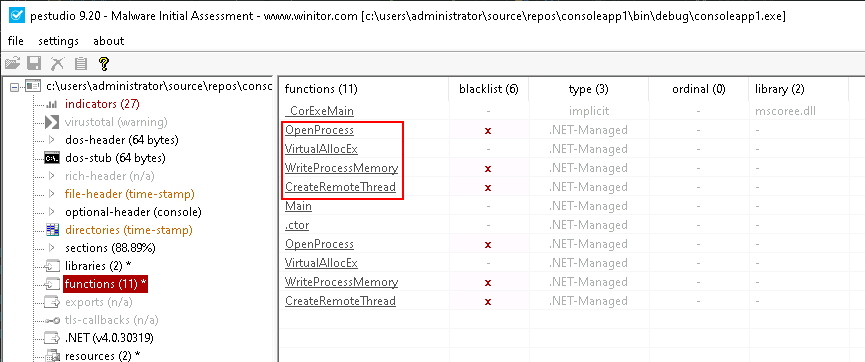Select the .NET (v4.0.30319) tree item
The height and width of the screenshot is (362, 865).
(x=109, y=338)
